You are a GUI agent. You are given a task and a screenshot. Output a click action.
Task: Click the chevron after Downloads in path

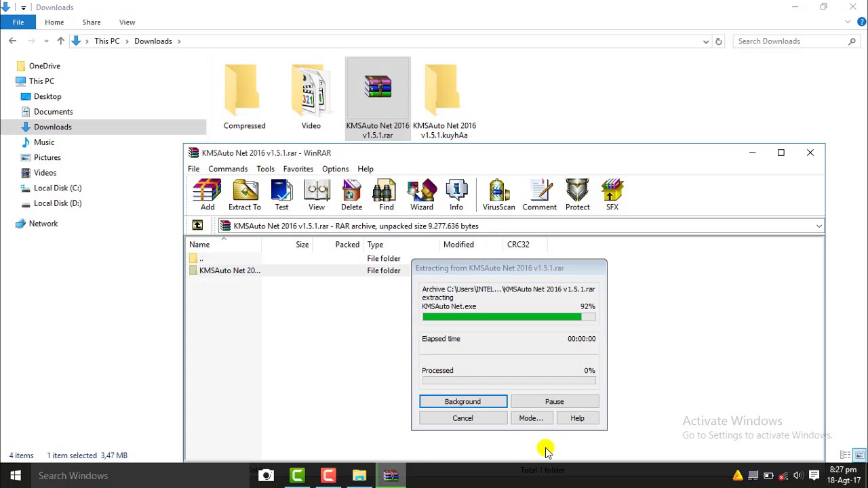(179, 41)
